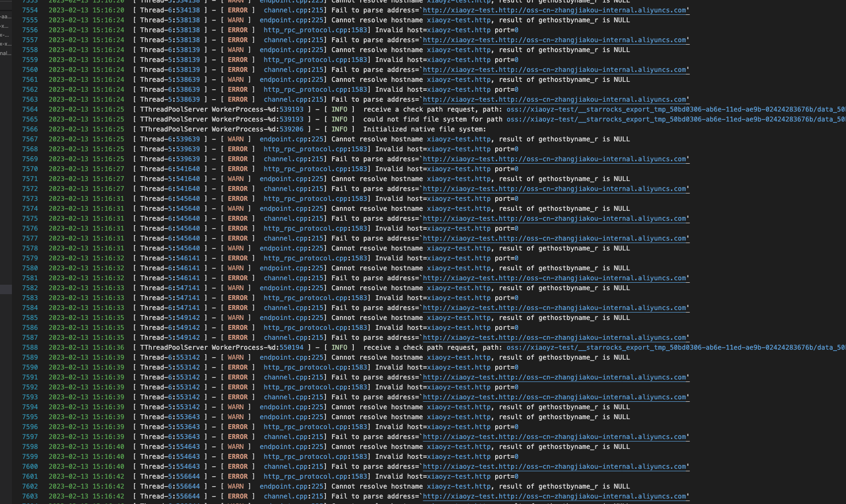Screen dimensions: 846x504
Task: Click the INFO label on line 7566
Action: pos(340,129)
